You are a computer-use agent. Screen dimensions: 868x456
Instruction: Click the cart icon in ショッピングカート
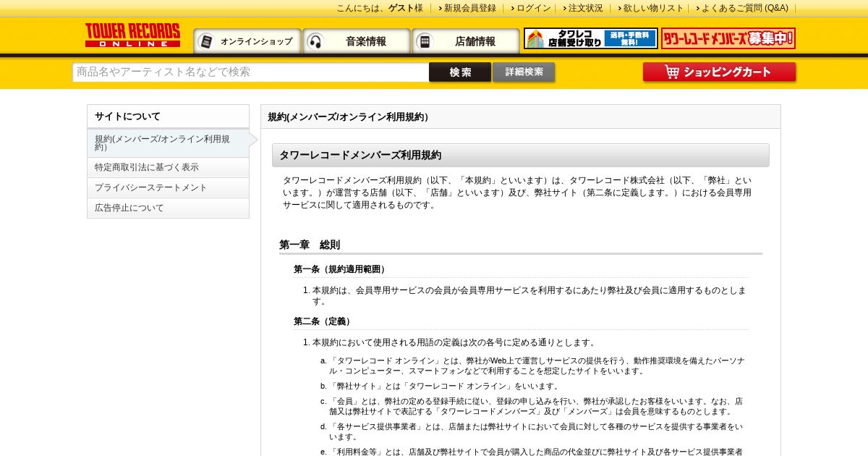[x=672, y=72]
